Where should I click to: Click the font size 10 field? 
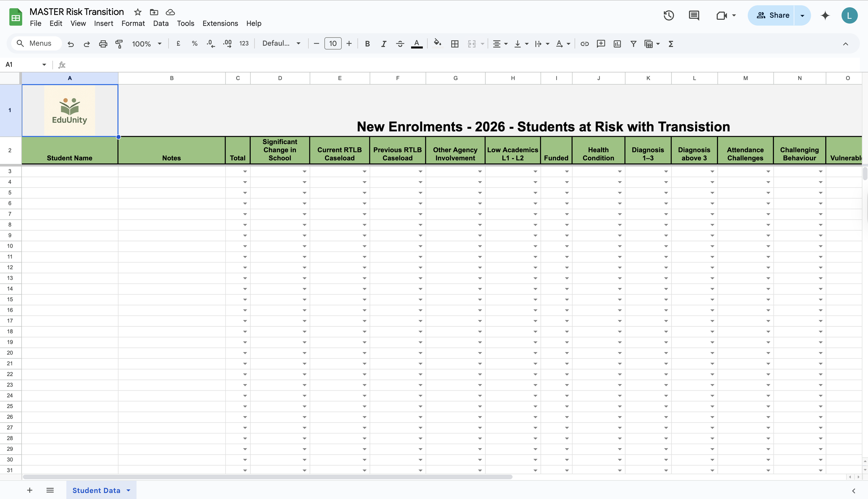[x=333, y=44]
